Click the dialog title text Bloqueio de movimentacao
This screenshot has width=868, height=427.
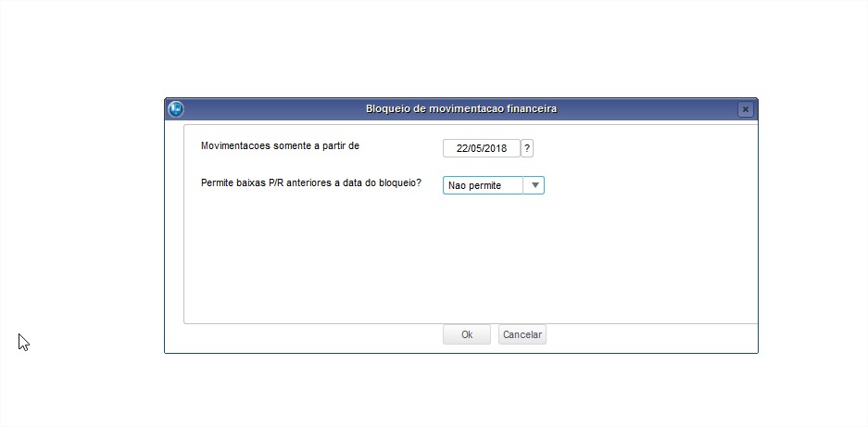pos(461,109)
